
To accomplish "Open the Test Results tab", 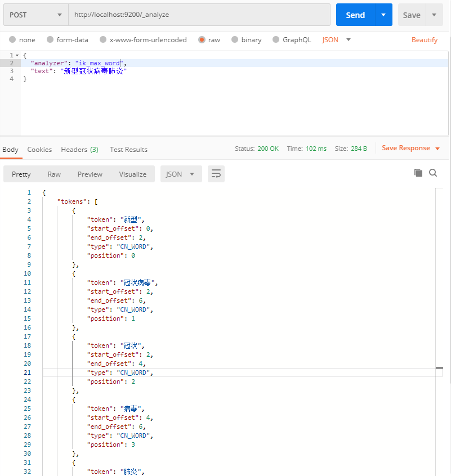I will (128, 149).
